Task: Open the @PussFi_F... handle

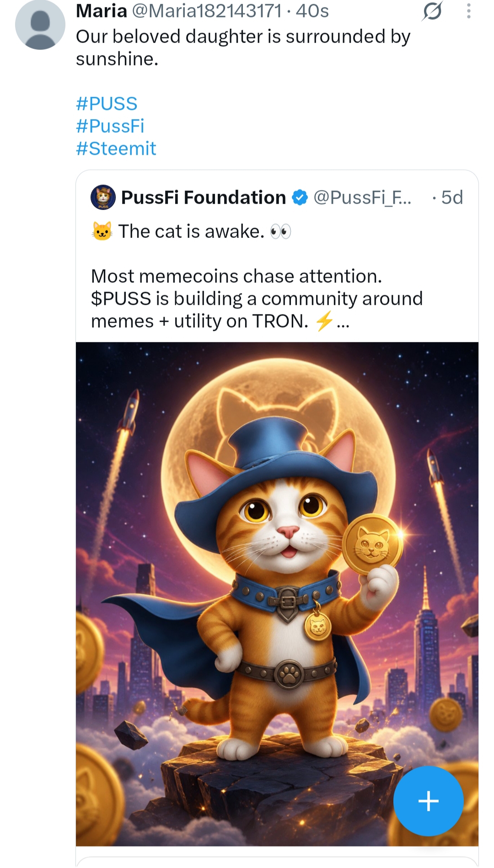Action: pos(362,198)
